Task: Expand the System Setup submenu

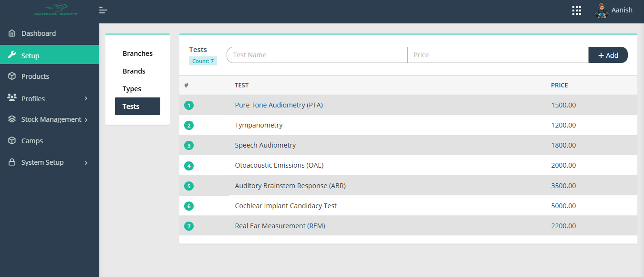Action: tap(86, 162)
